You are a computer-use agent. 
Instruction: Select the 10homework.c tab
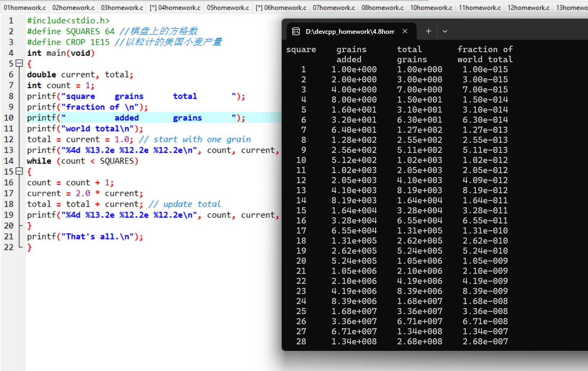click(431, 8)
